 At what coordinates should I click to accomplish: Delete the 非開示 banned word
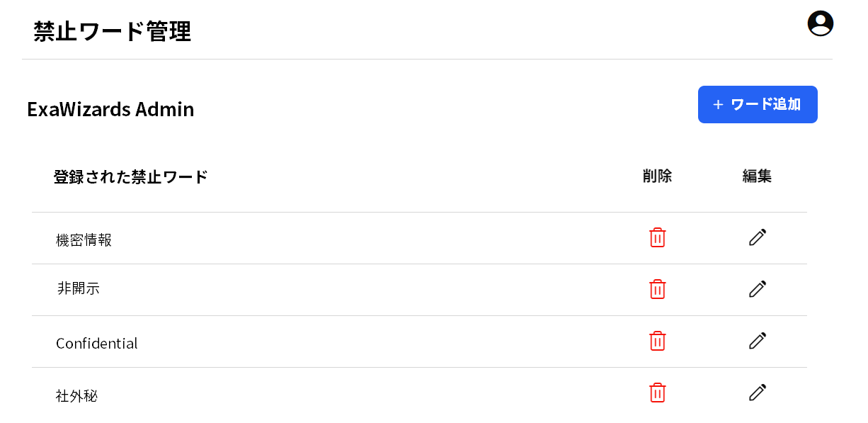657,289
